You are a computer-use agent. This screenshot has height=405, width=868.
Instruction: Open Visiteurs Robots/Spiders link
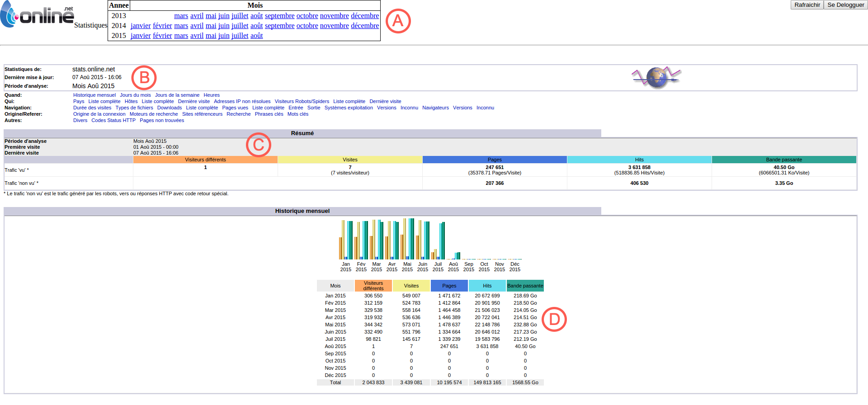[302, 101]
